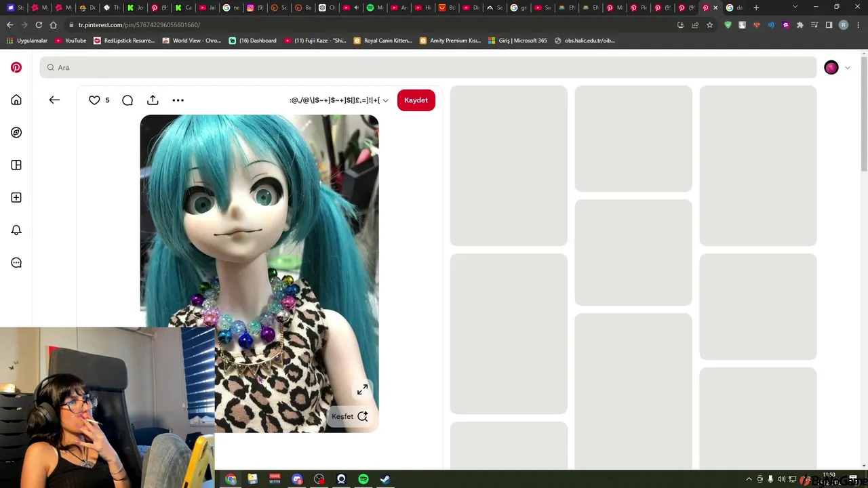Open the boards layout icon in sidebar
The height and width of the screenshot is (488, 868).
16,165
